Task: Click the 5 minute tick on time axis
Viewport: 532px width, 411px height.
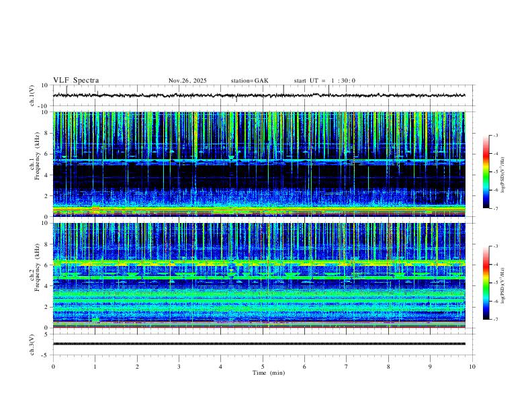Action: [x=263, y=367]
